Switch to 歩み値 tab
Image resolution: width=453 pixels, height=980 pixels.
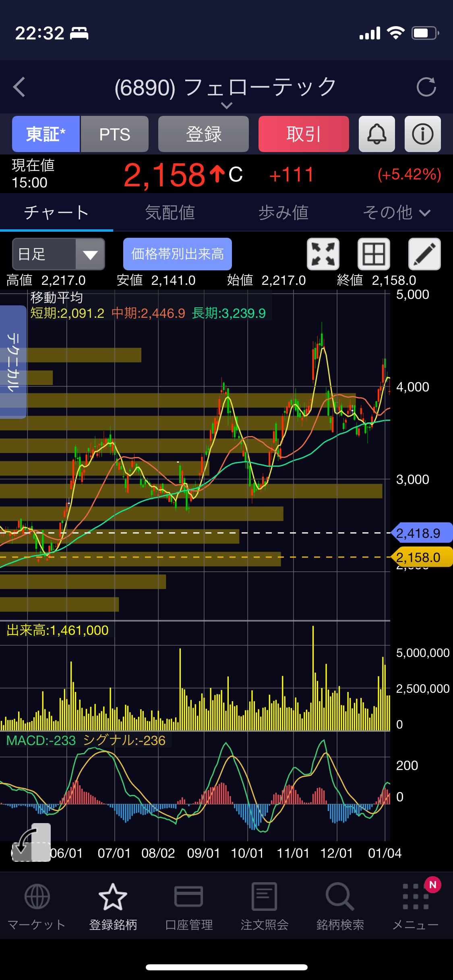(x=283, y=212)
